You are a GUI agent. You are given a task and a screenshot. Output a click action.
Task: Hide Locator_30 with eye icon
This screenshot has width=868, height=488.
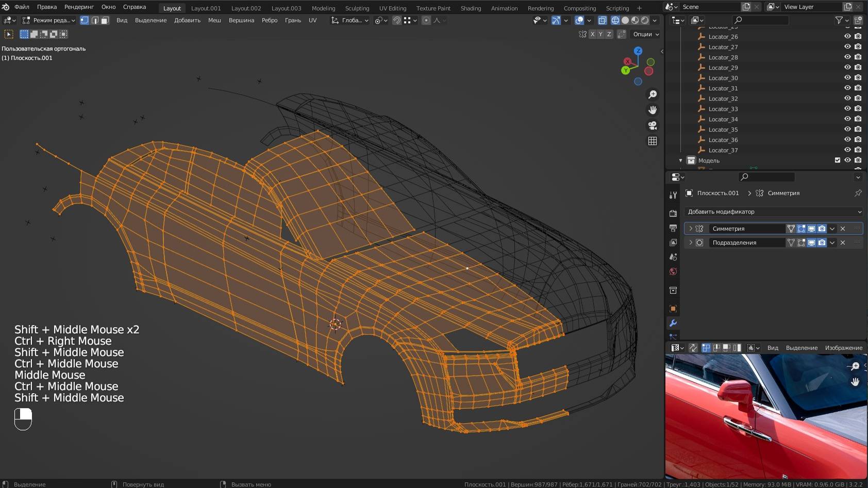pyautogui.click(x=847, y=78)
